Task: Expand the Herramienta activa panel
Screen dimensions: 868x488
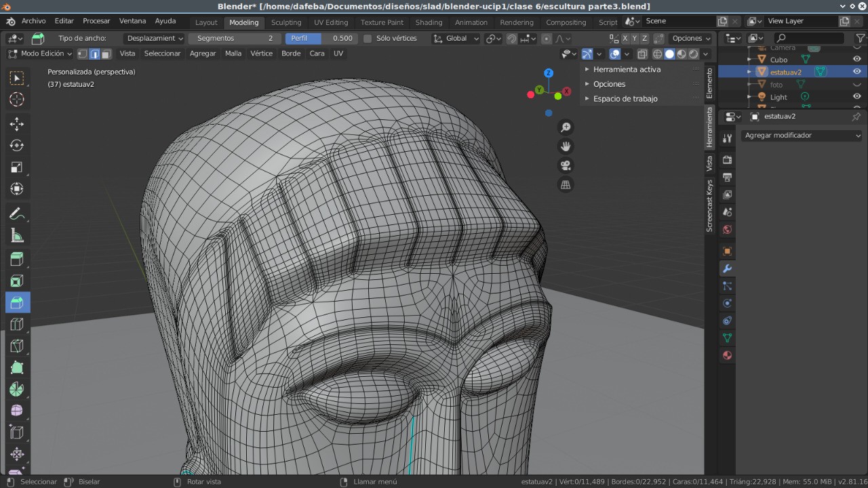Action: 626,70
